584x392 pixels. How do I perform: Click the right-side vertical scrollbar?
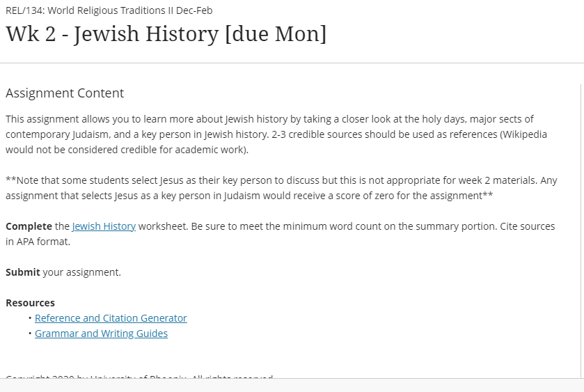(581, 230)
